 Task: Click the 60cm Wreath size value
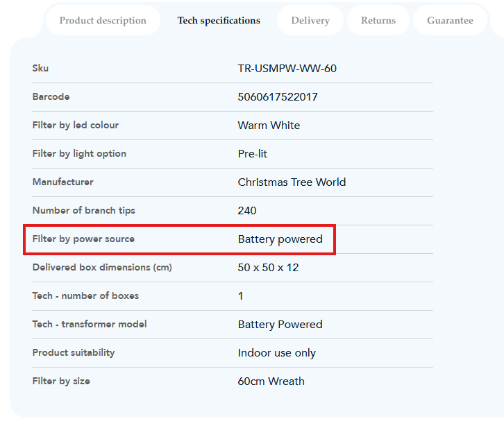tap(271, 381)
